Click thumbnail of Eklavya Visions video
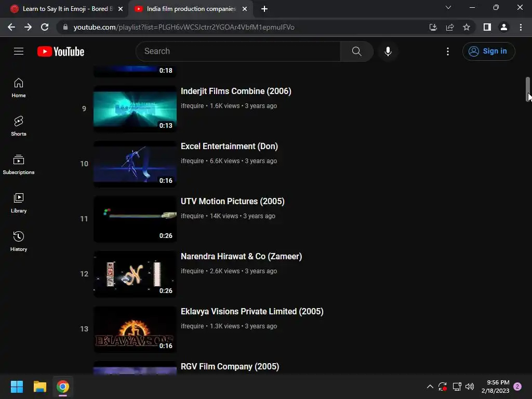The height and width of the screenshot is (399, 532). coord(135,329)
